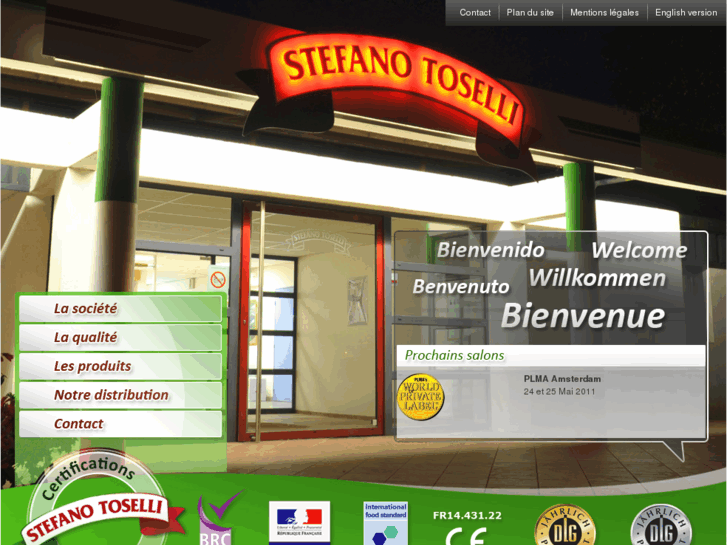Click the International food standard logo
The image size is (727, 545).
386,523
